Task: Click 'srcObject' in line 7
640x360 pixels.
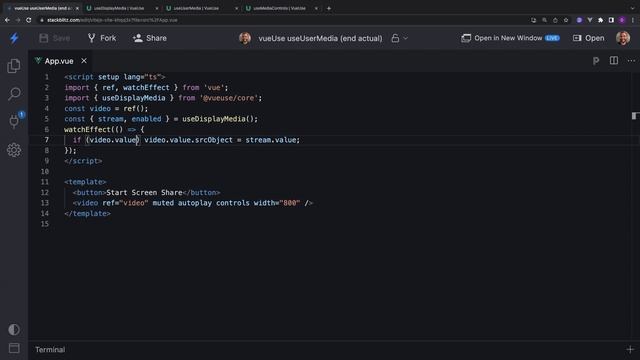Action: pyautogui.click(x=213, y=140)
